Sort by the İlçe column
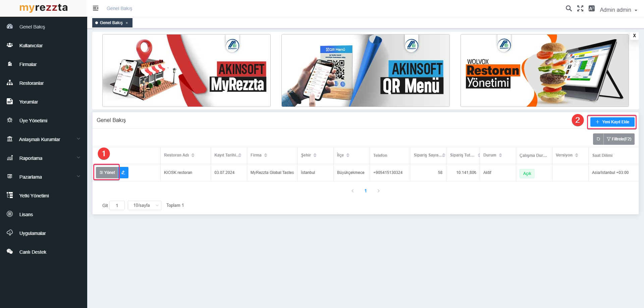 pos(348,155)
